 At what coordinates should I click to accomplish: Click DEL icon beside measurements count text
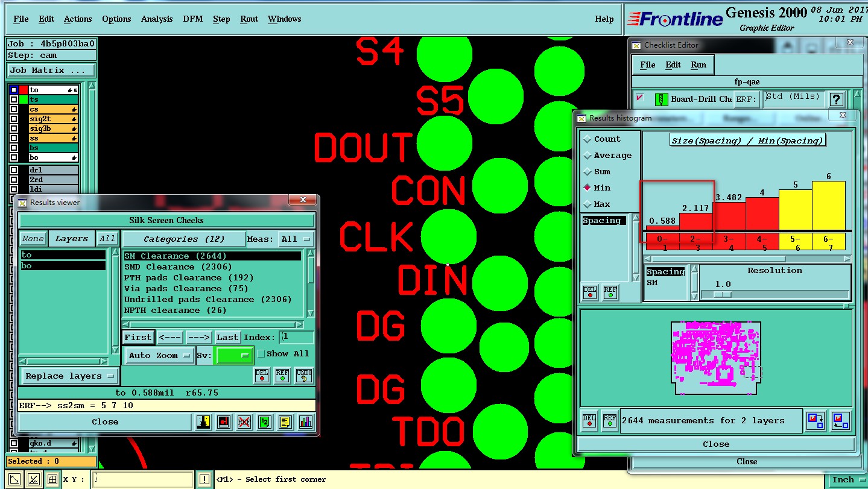(590, 421)
